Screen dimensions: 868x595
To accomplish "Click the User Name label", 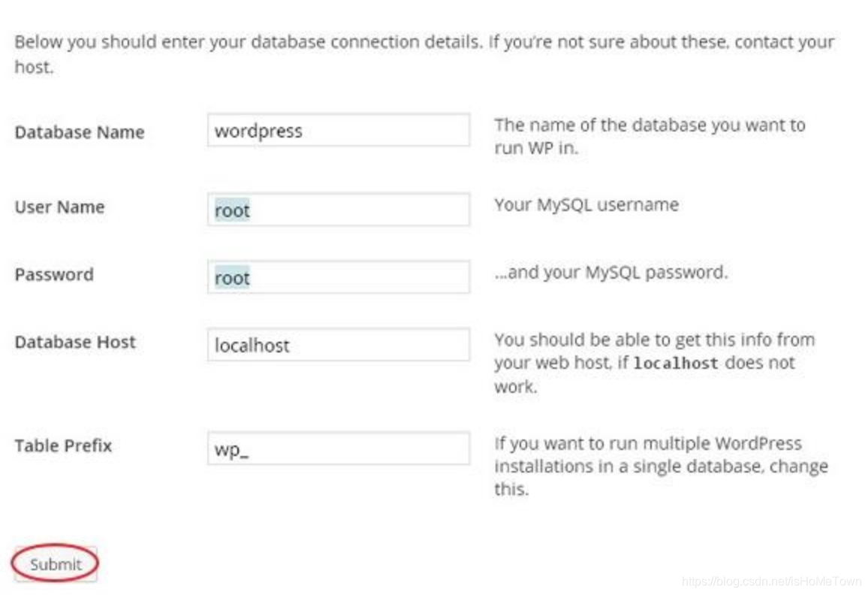I will [x=60, y=207].
